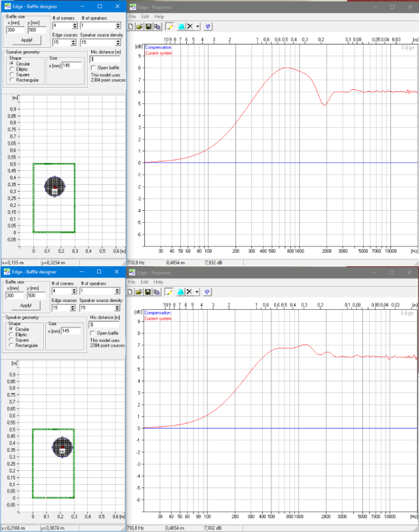419x532 pixels.
Task: Click baffle y [mm] field 500, upper designer
Action: pos(37,30)
